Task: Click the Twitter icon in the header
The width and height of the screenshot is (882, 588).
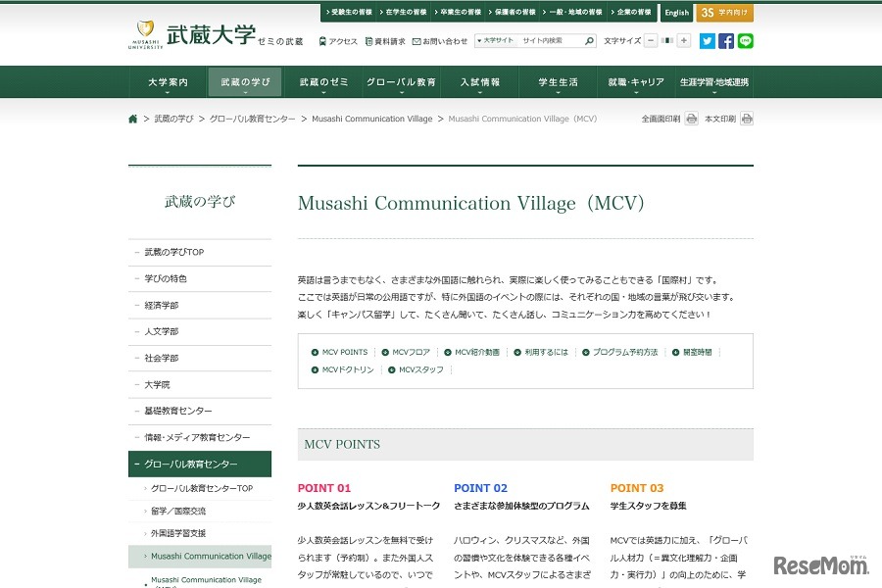Action: [x=707, y=41]
